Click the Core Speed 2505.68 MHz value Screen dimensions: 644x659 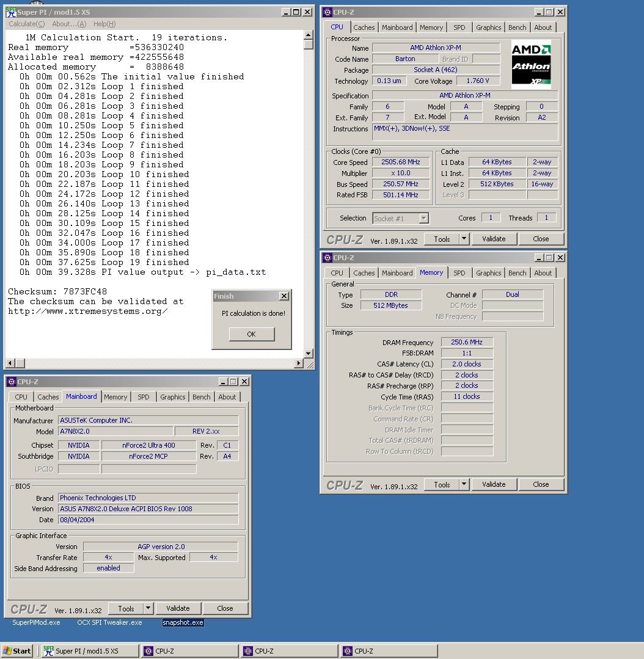click(x=401, y=162)
